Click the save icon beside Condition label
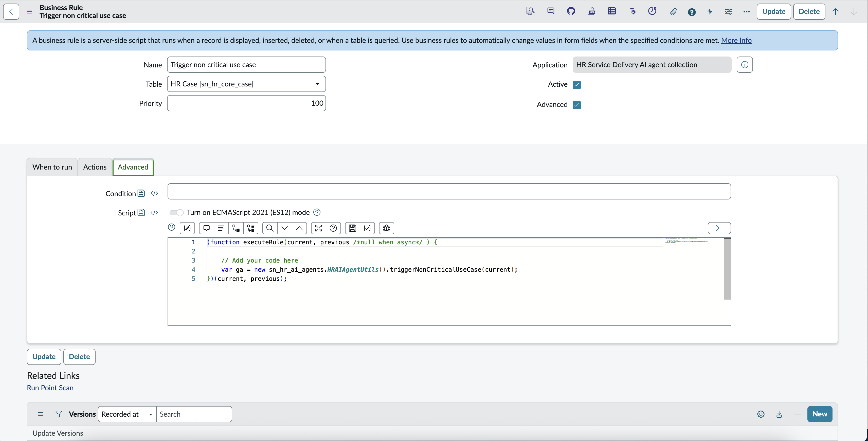The height and width of the screenshot is (441, 868). click(x=141, y=193)
